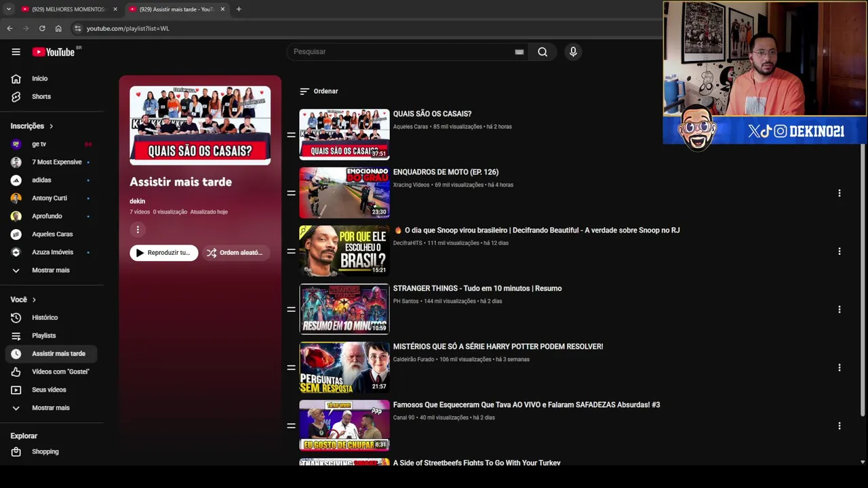Click reorder handle of ENQUADROS DE MOTO row
Screen dimensions: 868x488
point(291,193)
